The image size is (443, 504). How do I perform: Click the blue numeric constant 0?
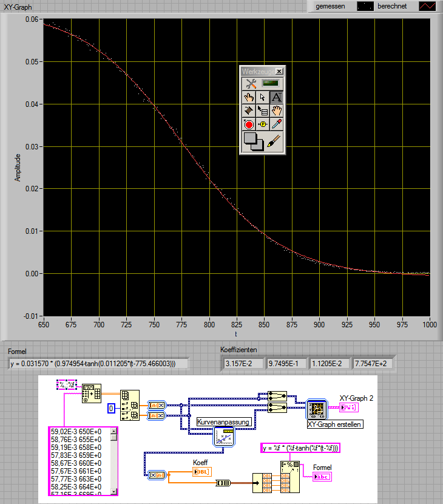[111, 409]
